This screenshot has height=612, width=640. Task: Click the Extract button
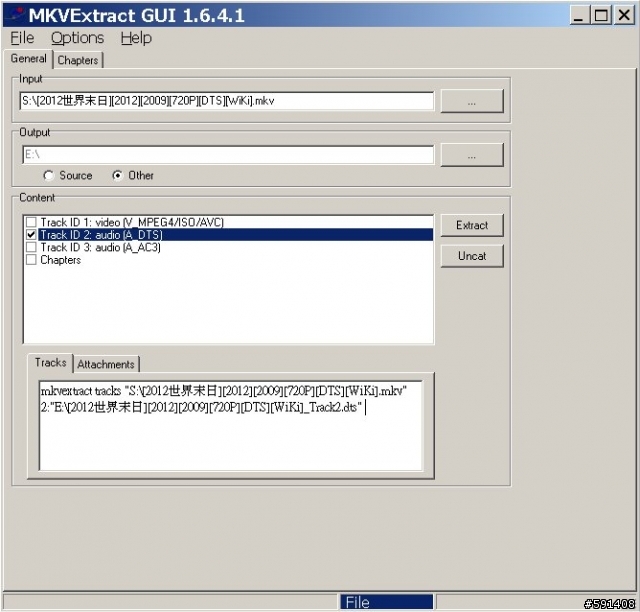(472, 225)
